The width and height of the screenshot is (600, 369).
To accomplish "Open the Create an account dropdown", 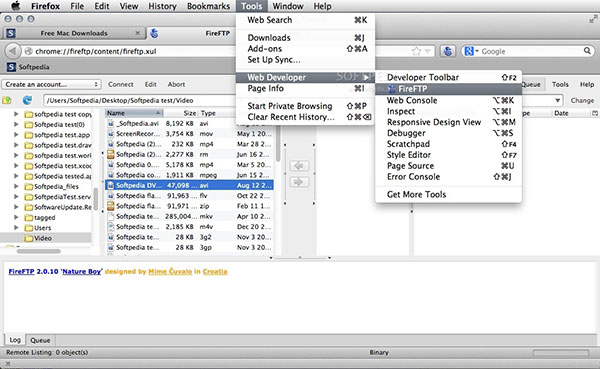I will pos(51,84).
